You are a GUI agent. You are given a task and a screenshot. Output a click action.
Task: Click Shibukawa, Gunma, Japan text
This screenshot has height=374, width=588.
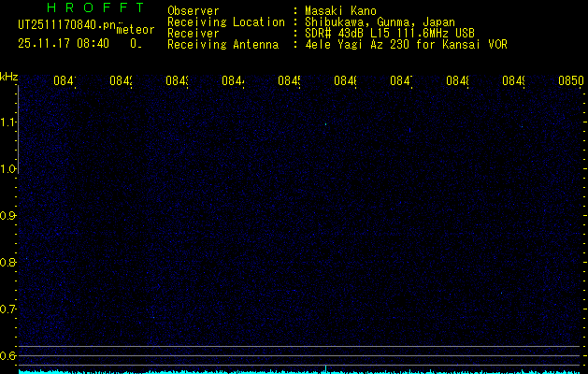coord(380,22)
